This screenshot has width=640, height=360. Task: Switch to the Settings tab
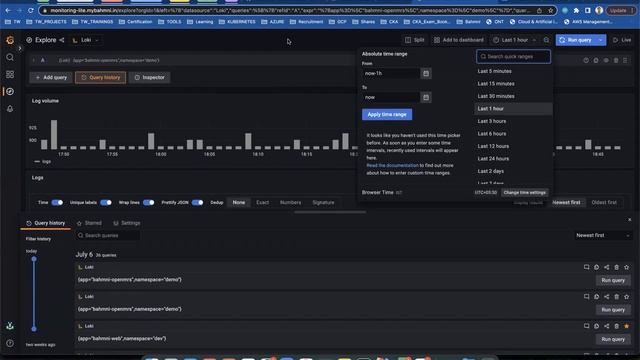(127, 223)
